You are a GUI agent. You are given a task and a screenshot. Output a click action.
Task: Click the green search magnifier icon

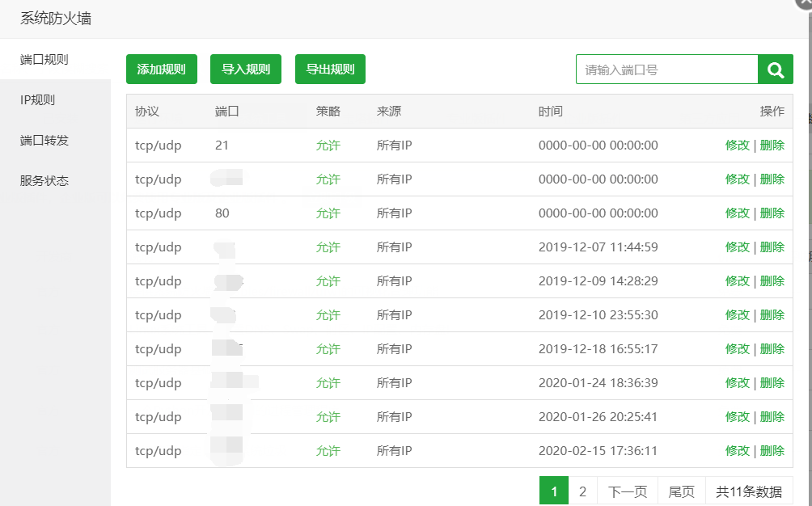[776, 70]
